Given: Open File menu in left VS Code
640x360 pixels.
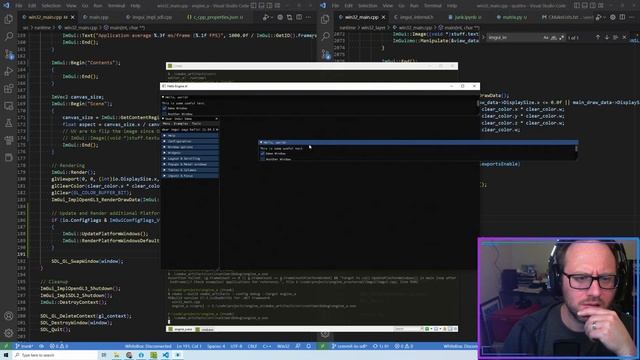Looking at the screenshot, I should tap(19, 6).
